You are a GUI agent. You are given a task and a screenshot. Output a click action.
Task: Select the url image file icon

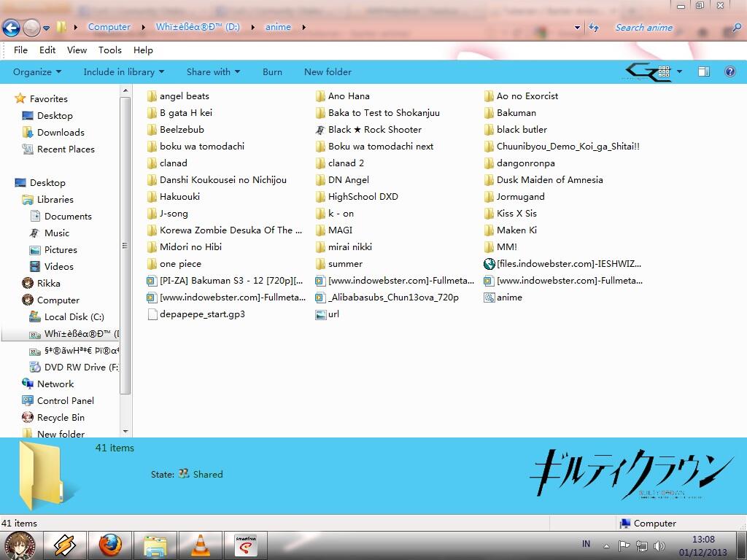[320, 314]
